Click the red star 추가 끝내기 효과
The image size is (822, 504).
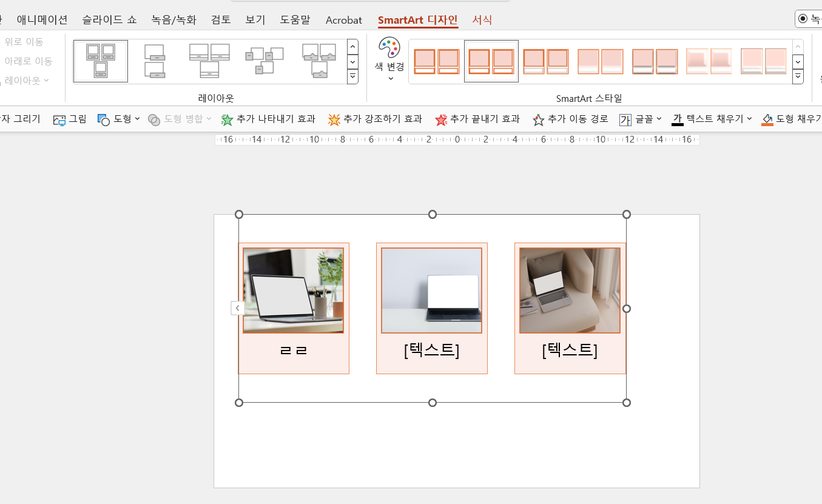pos(477,119)
